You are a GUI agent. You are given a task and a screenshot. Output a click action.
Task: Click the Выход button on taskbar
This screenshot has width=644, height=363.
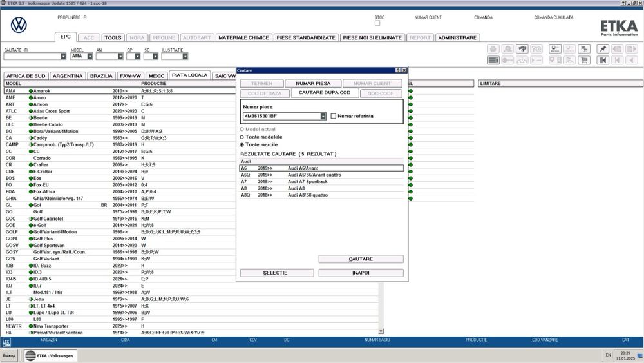click(9, 356)
